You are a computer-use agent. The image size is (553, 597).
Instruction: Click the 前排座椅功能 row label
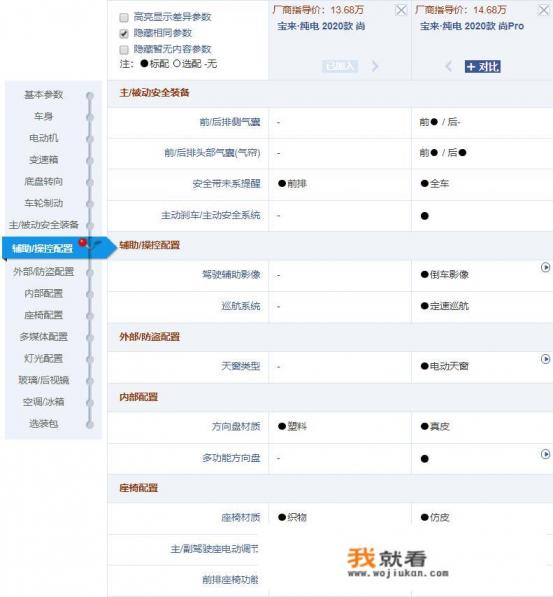click(230, 580)
